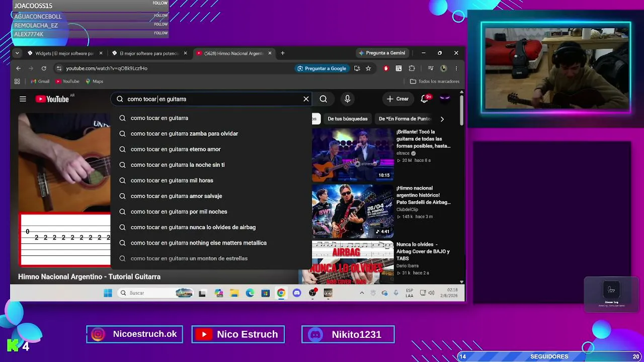The image size is (644, 362).
Task: Pick suggestion 'nunca lo olvides de airbag'
Action: pos(211,227)
